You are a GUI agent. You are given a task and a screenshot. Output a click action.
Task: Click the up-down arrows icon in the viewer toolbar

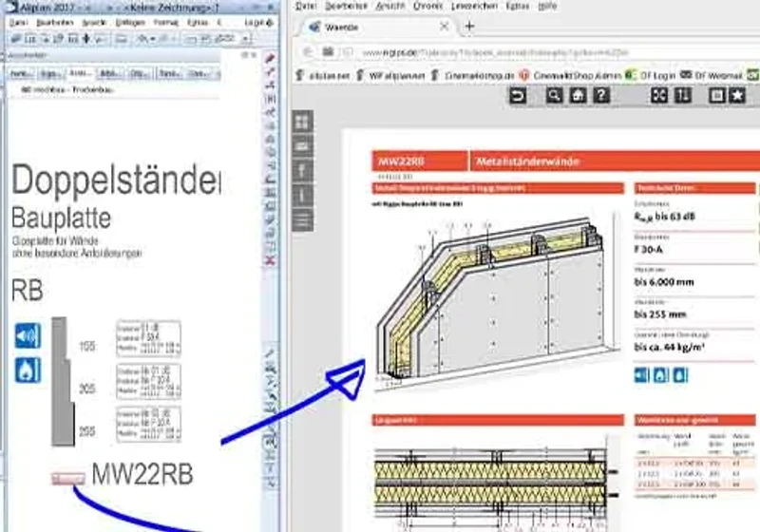(683, 95)
